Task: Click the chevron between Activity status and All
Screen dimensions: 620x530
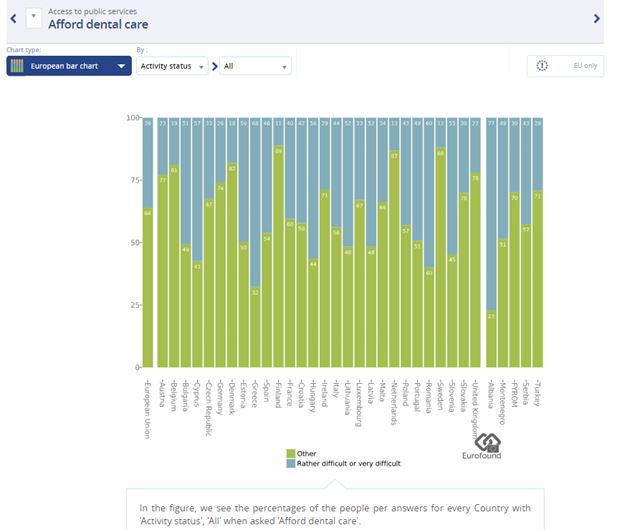Action: point(214,66)
